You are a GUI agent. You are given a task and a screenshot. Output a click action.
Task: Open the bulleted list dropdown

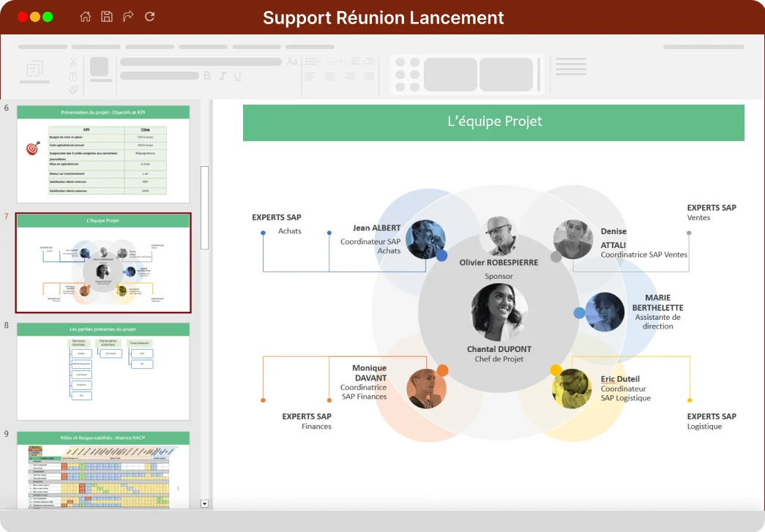(x=313, y=61)
